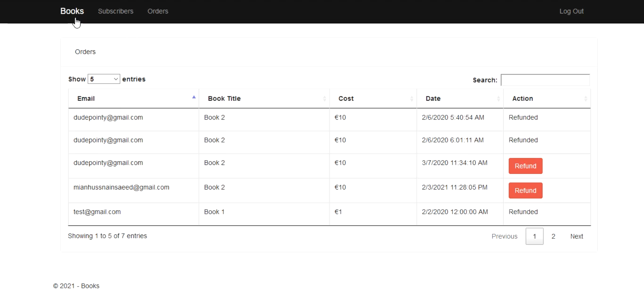Open the Books brand link

click(72, 11)
